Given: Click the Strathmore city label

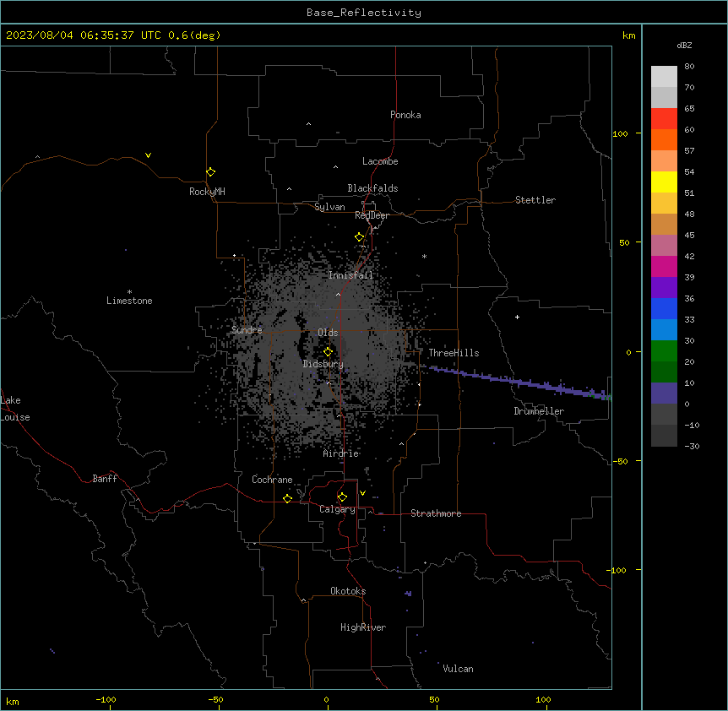Looking at the screenshot, I should point(436,513).
